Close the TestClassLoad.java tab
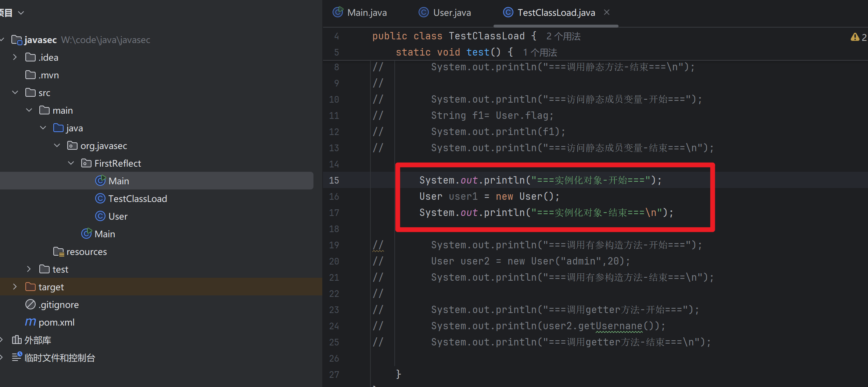Viewport: 868px width, 387px height. [607, 13]
